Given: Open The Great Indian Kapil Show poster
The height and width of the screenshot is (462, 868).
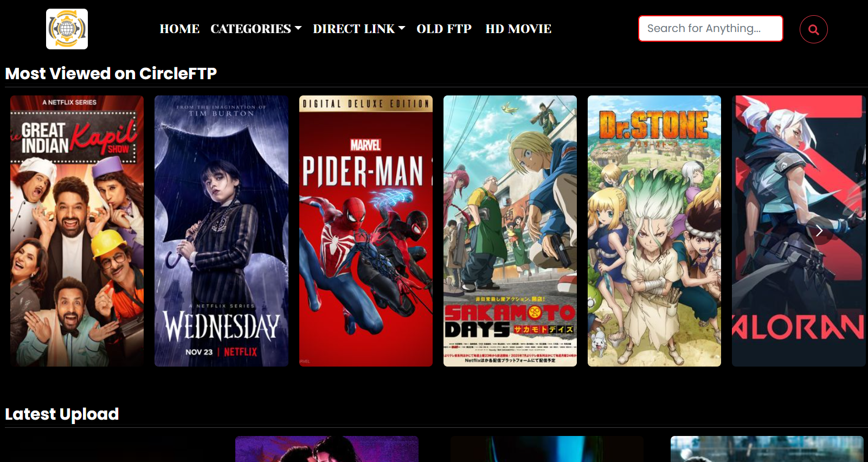Looking at the screenshot, I should point(77,231).
